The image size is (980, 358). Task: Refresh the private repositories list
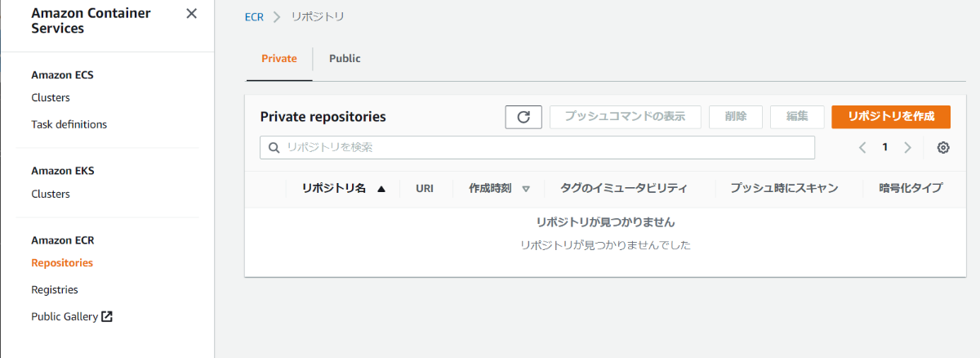click(523, 117)
